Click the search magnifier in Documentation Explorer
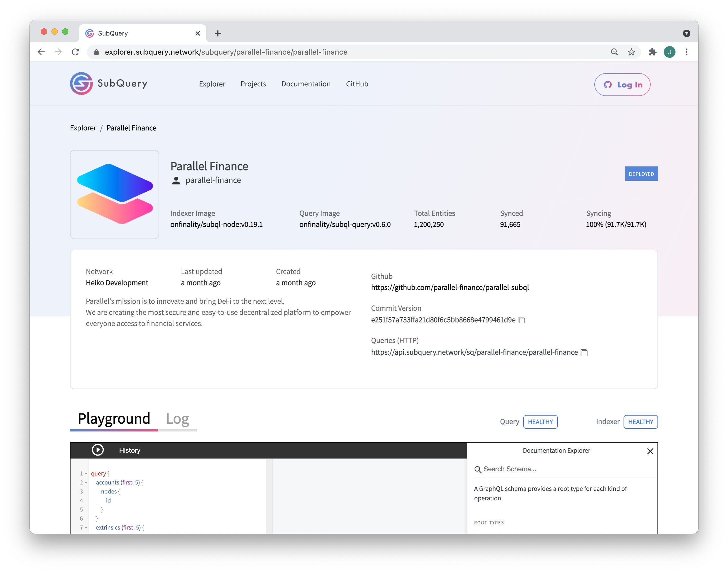This screenshot has width=728, height=573. tap(478, 469)
